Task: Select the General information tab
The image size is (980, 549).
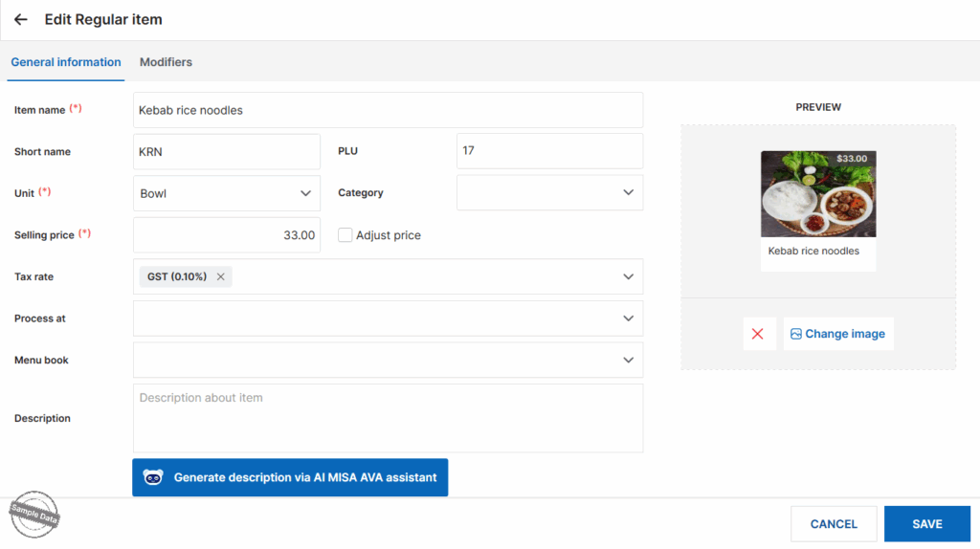Action: [66, 62]
